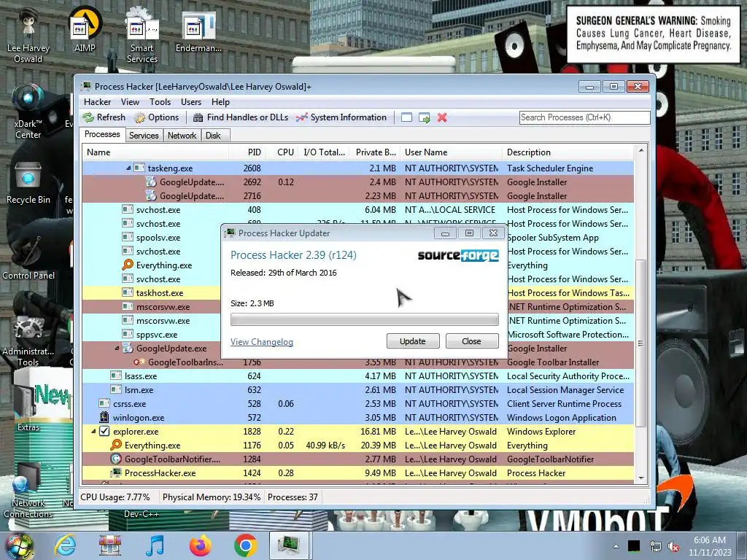Click the red X terminate icon
The height and width of the screenshot is (560, 747).
pos(442,117)
